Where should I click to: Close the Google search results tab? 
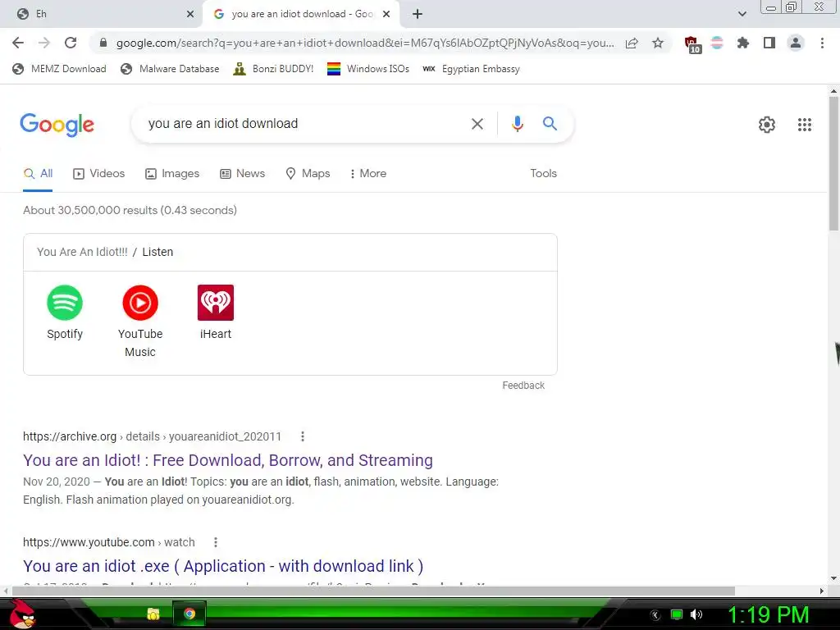click(x=386, y=14)
